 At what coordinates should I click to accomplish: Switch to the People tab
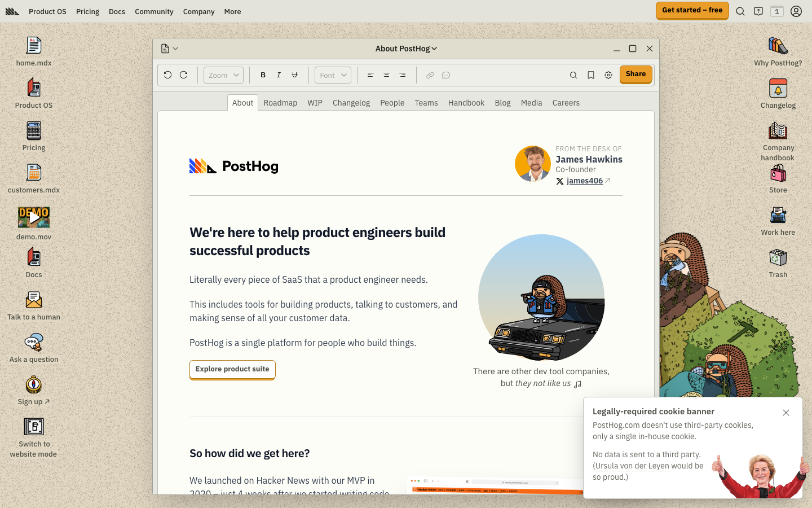click(x=392, y=103)
